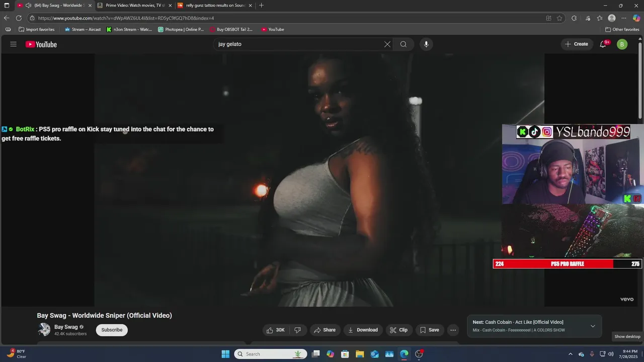Start voice search with the microphone icon

(426, 44)
